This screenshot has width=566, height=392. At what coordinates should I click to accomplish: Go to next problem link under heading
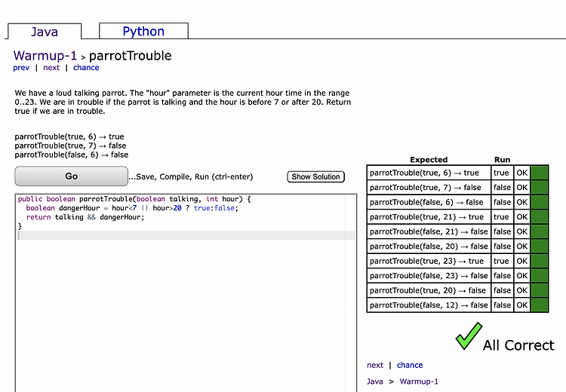coord(51,67)
